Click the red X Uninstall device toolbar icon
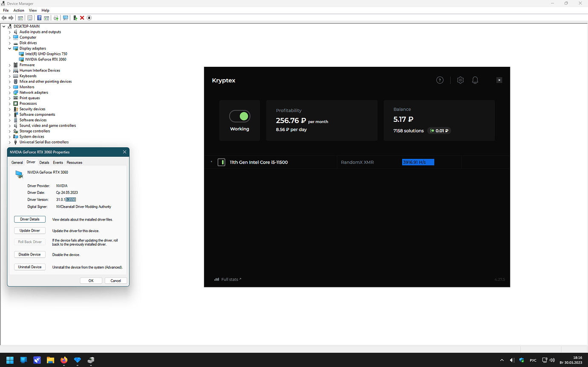 (82, 18)
